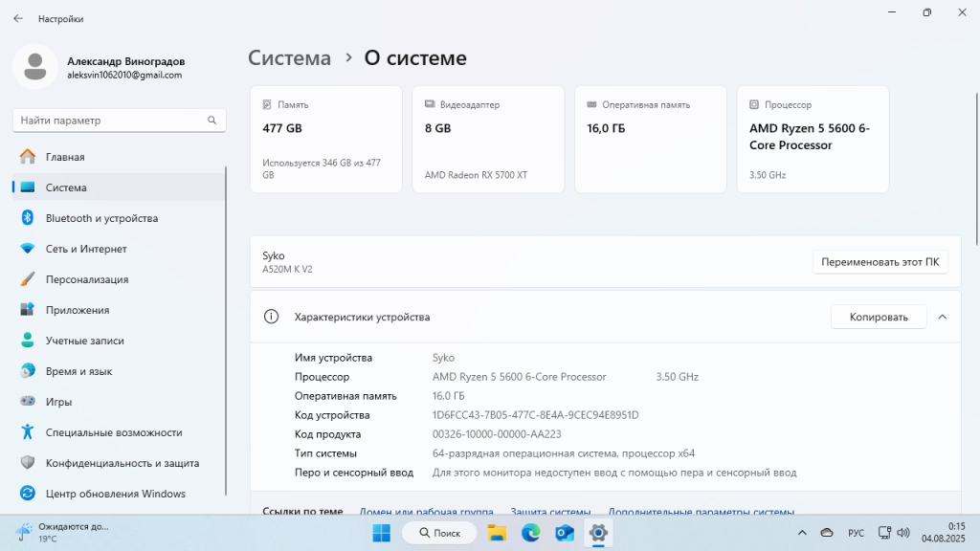
Task: Select Система in the sidebar
Action: (119, 187)
